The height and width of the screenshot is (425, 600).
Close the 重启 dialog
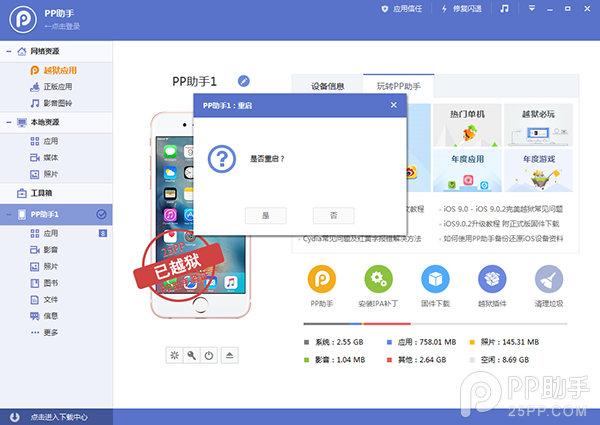(394, 105)
